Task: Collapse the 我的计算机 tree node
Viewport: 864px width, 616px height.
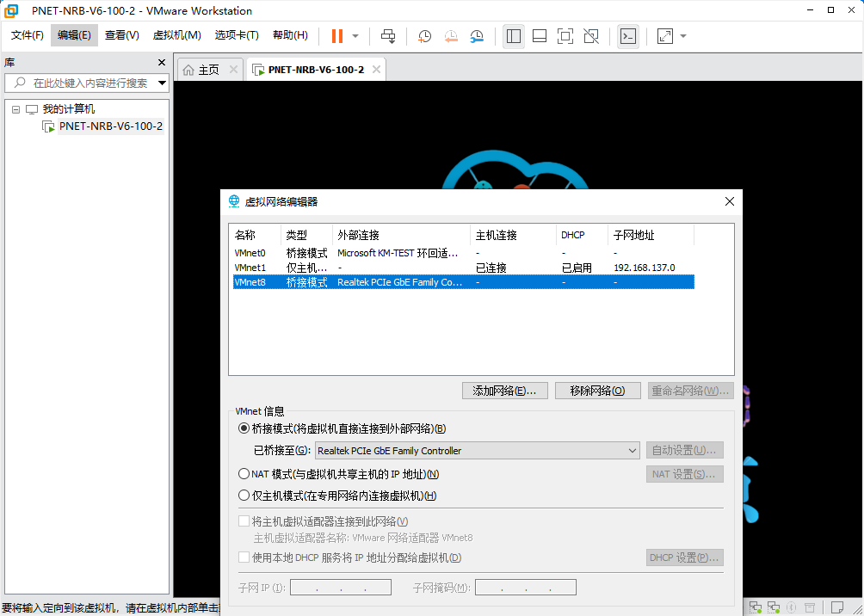Action: point(16,109)
